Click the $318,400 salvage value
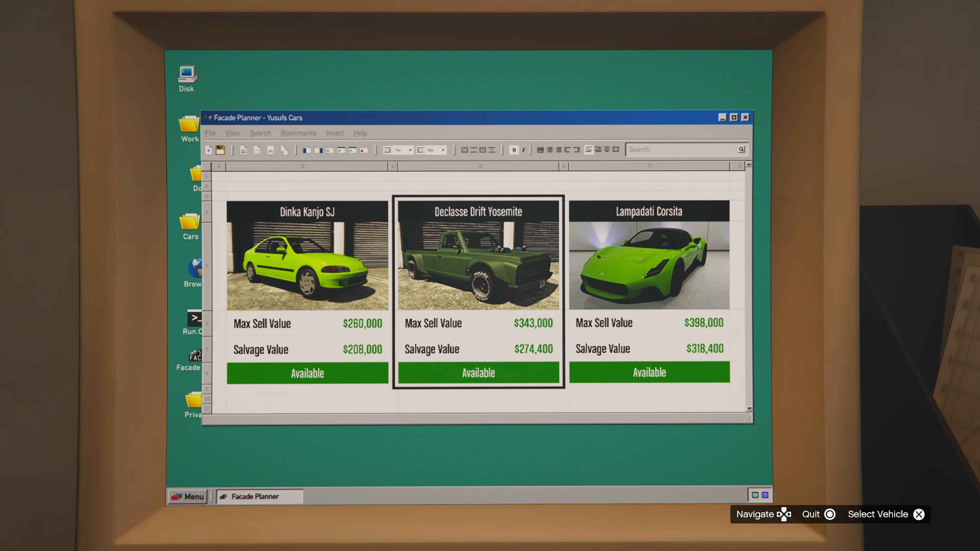This screenshot has width=980, height=551. (x=705, y=348)
